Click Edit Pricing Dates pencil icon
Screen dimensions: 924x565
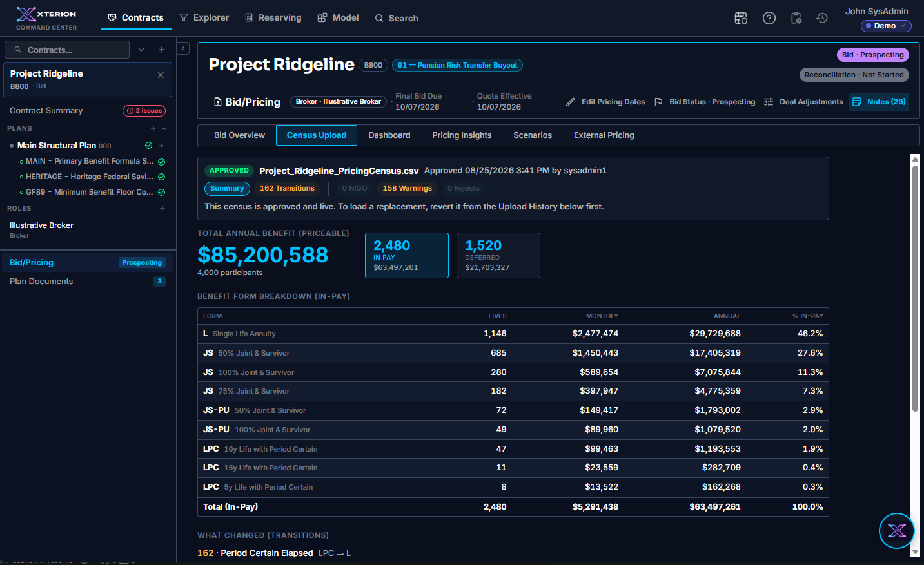coord(571,102)
